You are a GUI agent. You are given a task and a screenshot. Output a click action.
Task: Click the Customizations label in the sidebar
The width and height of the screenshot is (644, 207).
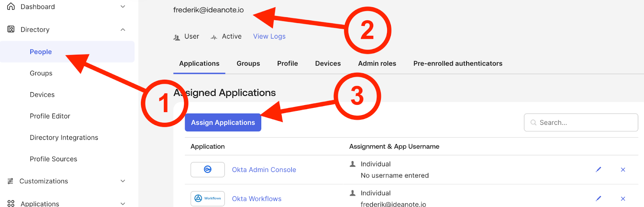tap(44, 181)
